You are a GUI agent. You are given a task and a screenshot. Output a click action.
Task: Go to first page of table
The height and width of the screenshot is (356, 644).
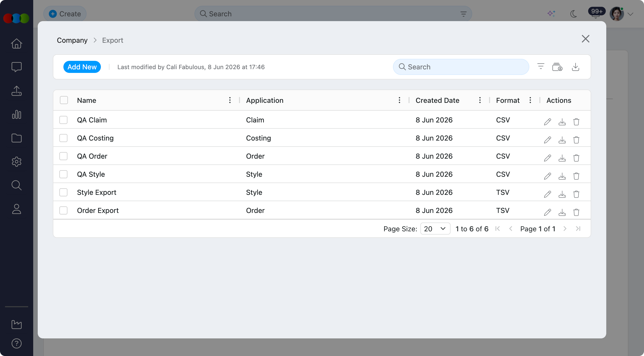pos(497,229)
